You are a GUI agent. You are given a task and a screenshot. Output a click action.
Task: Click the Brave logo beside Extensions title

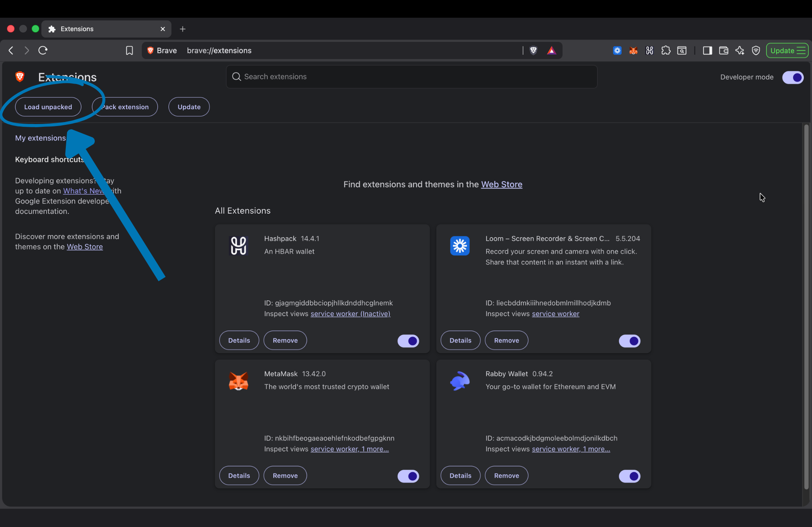(x=20, y=76)
